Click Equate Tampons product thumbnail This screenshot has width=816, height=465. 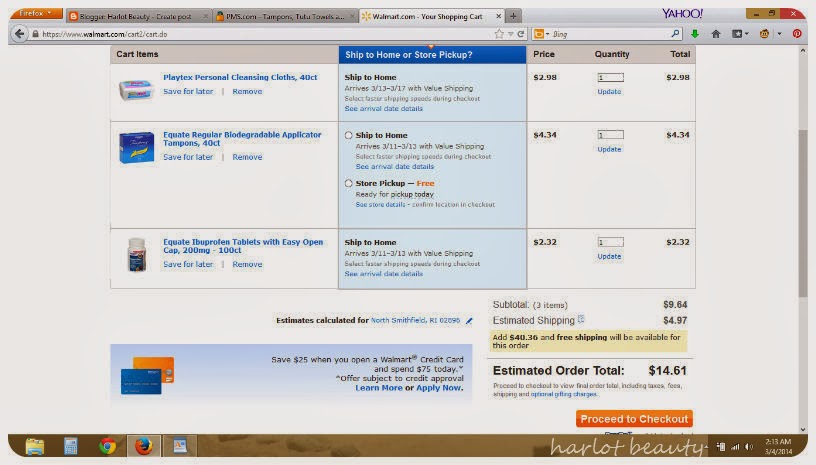[x=136, y=147]
